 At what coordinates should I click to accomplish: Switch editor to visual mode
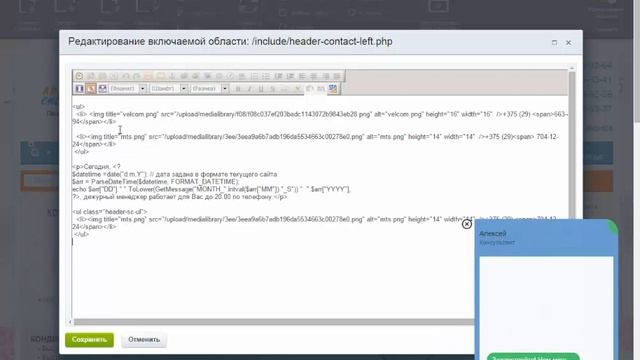79,89
